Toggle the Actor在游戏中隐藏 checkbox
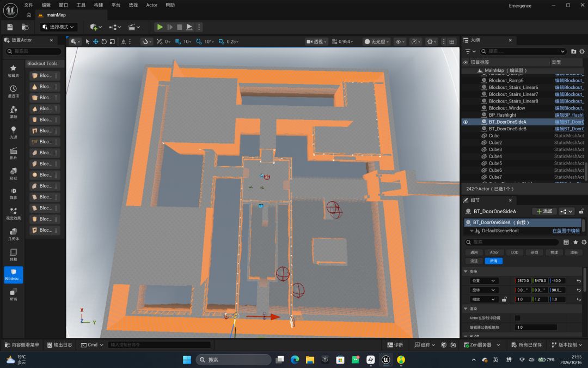Screen dimensions: 588x368 coord(518,318)
